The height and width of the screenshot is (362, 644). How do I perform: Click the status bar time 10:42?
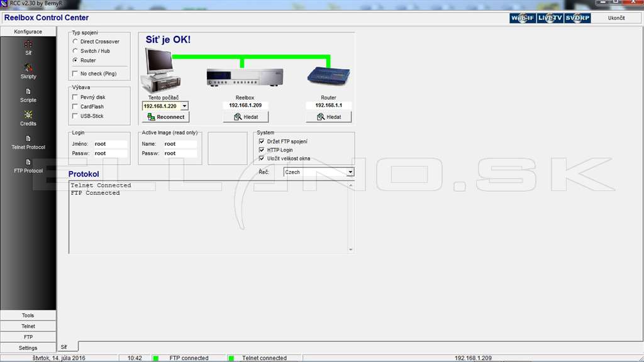point(135,358)
